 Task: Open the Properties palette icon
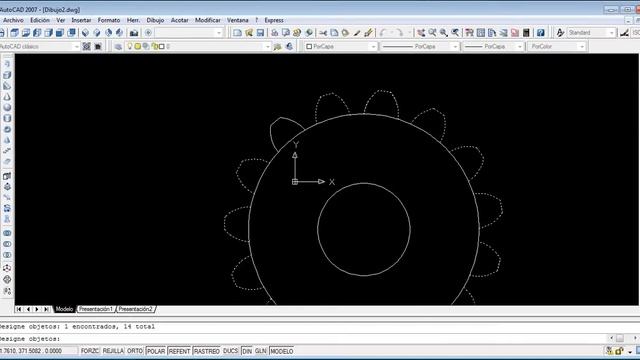coord(469,33)
